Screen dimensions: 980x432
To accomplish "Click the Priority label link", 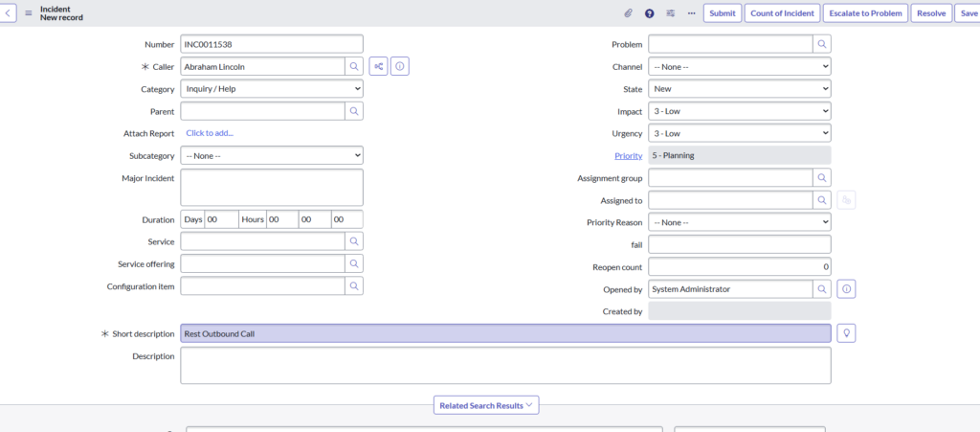I will (628, 155).
